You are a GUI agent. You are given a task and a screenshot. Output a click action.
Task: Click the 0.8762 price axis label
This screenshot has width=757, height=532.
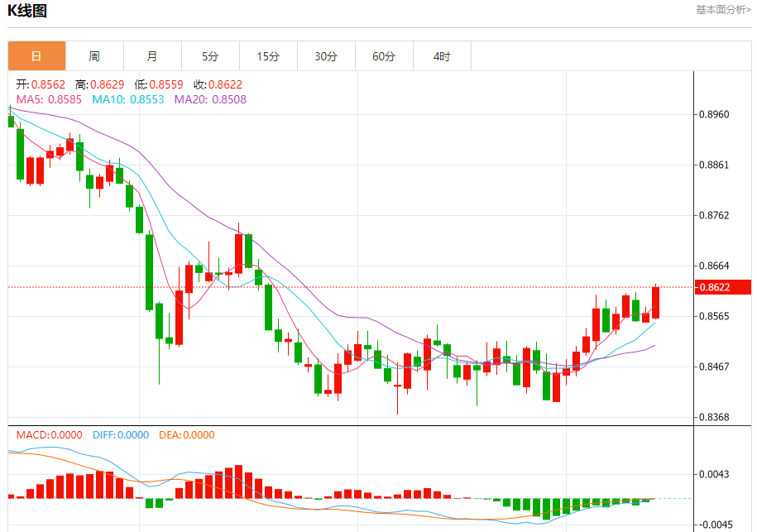pos(714,215)
